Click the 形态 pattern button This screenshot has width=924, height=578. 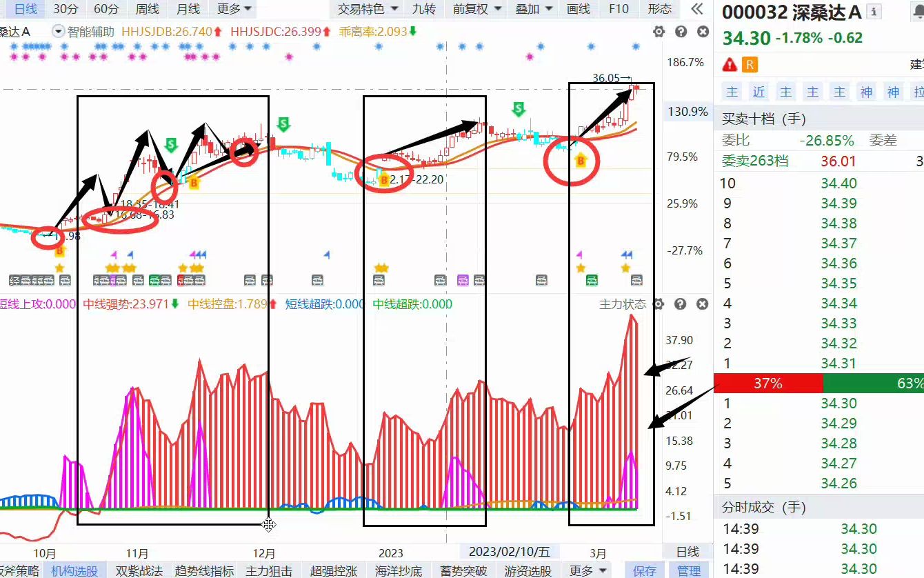tap(660, 9)
